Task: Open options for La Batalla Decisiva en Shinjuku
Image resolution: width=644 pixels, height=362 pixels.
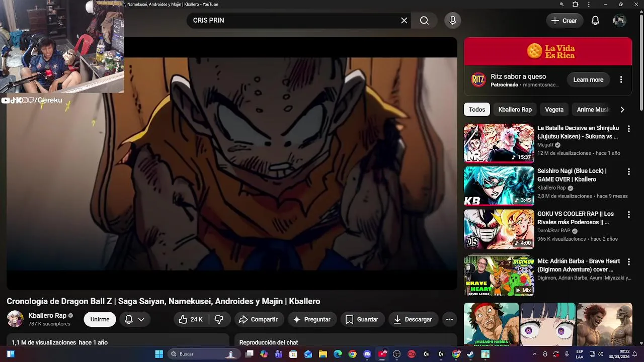Action: pos(628,129)
